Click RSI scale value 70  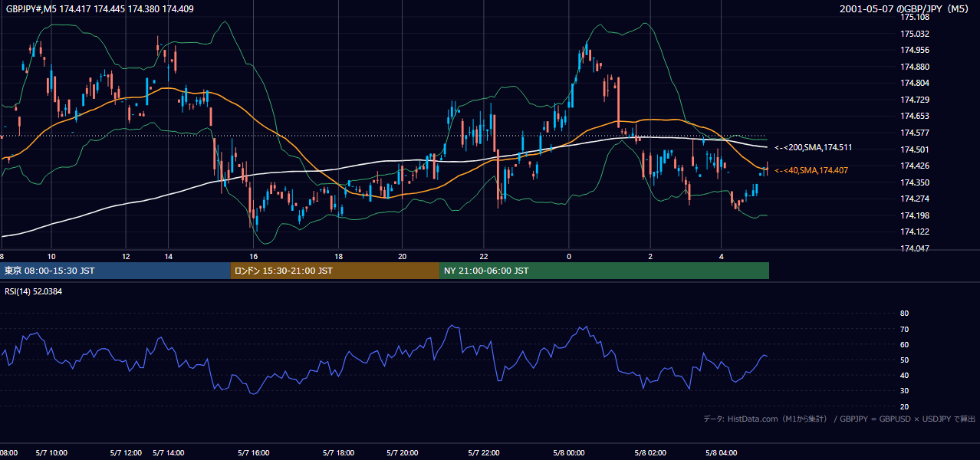pyautogui.click(x=904, y=329)
